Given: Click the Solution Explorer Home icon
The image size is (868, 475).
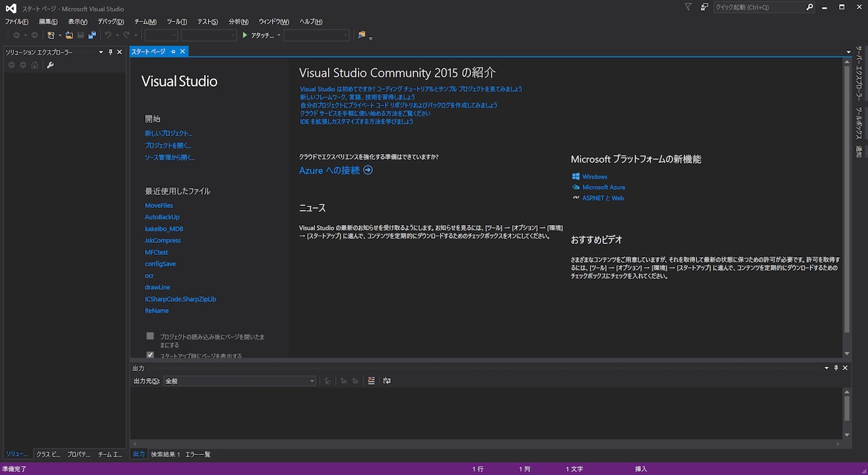Looking at the screenshot, I should 34,65.
